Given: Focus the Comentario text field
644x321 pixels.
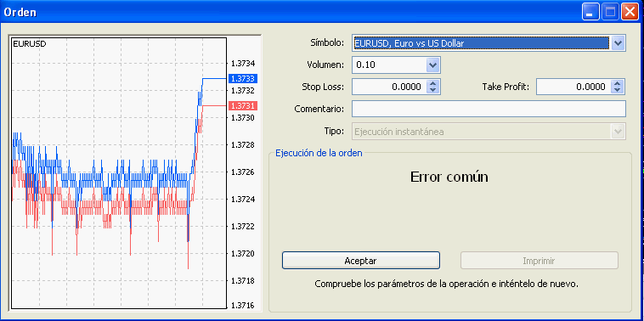Looking at the screenshot, I should point(489,109).
